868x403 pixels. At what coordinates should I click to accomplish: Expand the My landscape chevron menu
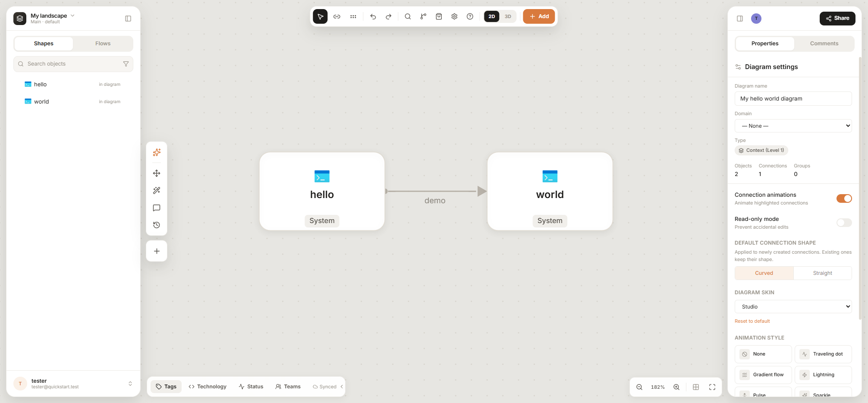point(72,16)
